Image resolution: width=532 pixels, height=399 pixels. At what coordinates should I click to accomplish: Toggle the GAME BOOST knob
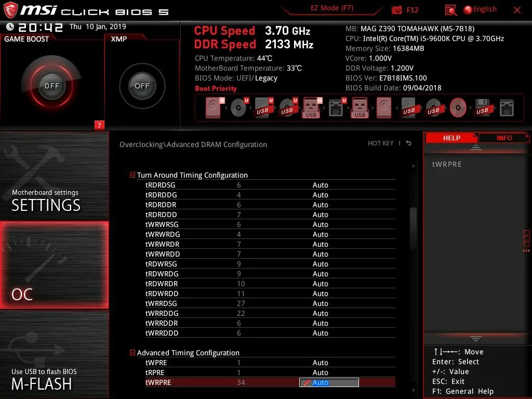pyautogui.click(x=51, y=86)
